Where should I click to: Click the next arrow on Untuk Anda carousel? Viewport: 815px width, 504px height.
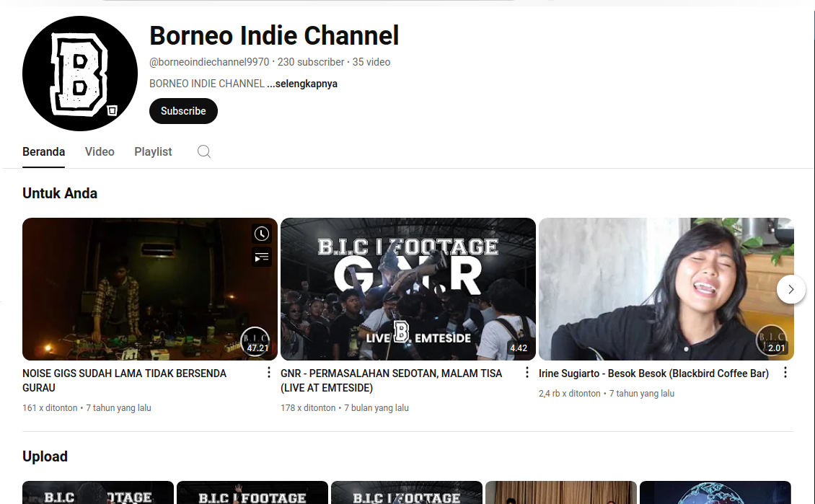click(791, 289)
